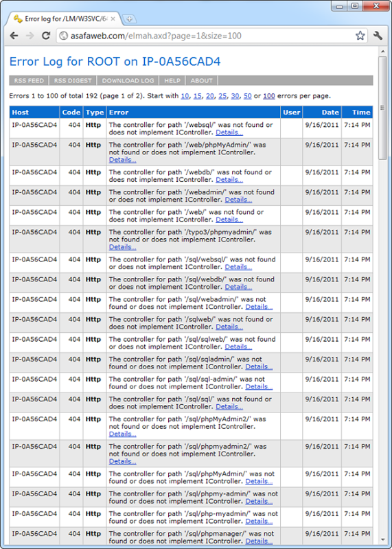
Task: Click the Type column header
Action: (95, 113)
